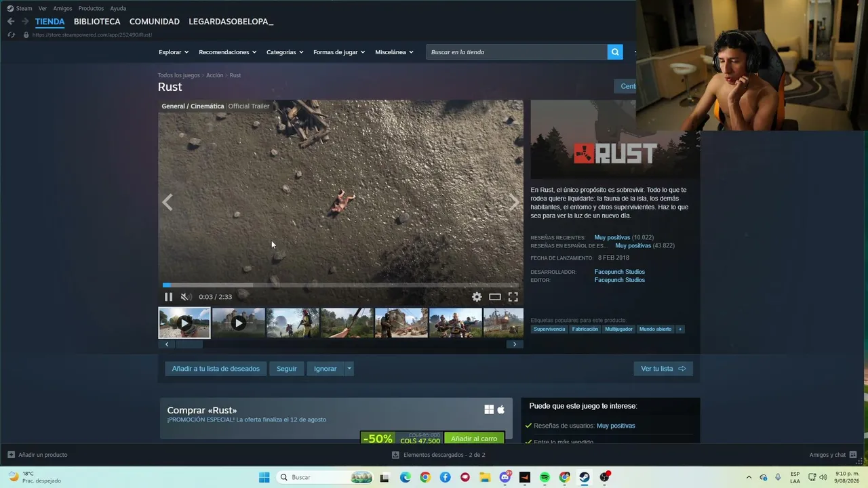Viewport: 868px width, 488px height.
Task: Show previous media with left arrow on video
Action: pos(167,203)
